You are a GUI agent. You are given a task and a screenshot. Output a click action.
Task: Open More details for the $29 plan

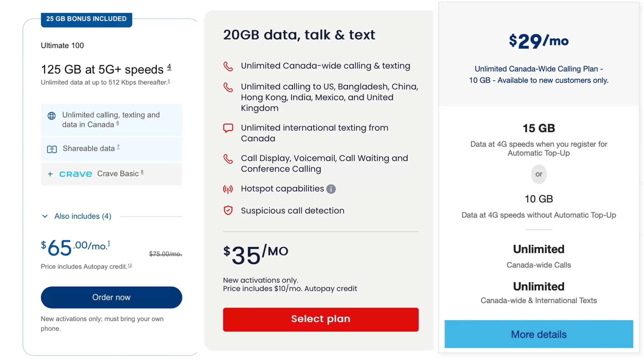tap(538, 334)
